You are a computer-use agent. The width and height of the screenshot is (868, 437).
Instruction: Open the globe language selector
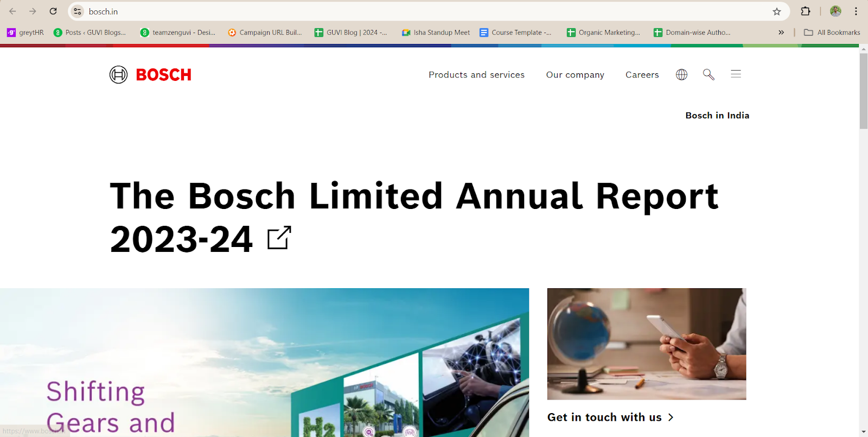click(682, 74)
